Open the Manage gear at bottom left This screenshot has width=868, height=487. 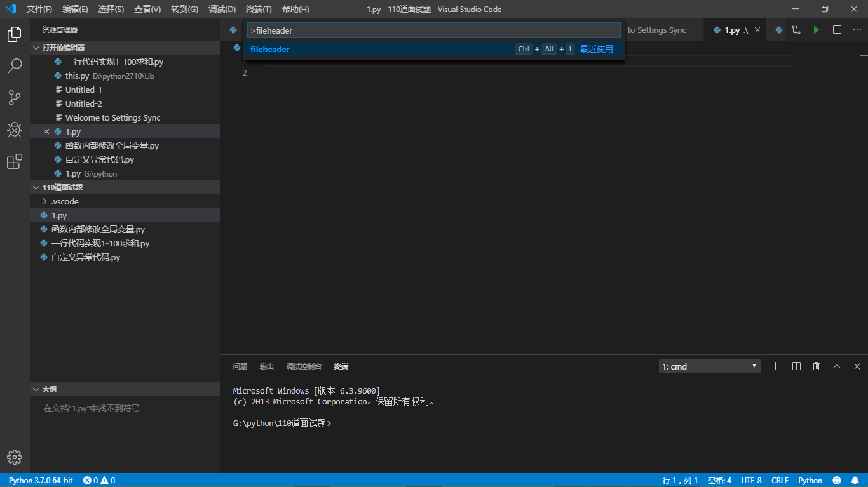pos(14,457)
